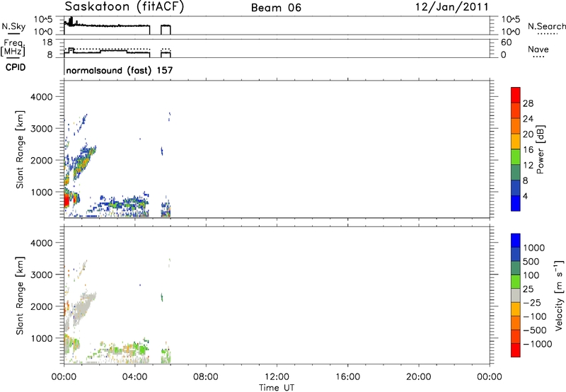Screen dimensions: 566x392
Task: Click the 24 tick on Power colorbar
Action: pos(528,119)
